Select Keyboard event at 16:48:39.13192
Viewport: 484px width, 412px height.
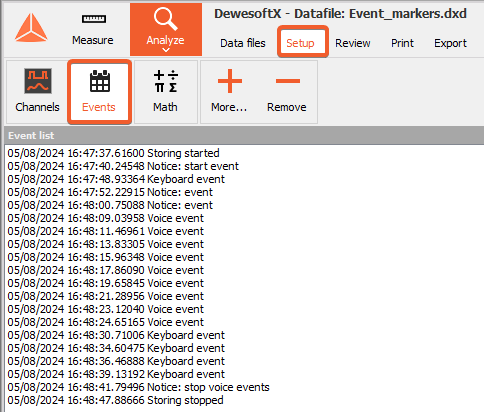(116, 374)
